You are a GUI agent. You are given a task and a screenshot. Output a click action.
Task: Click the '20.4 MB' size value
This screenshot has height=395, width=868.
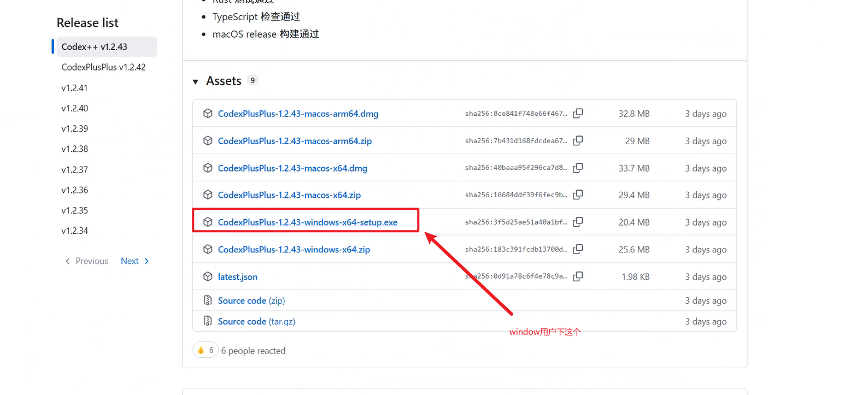[634, 222]
